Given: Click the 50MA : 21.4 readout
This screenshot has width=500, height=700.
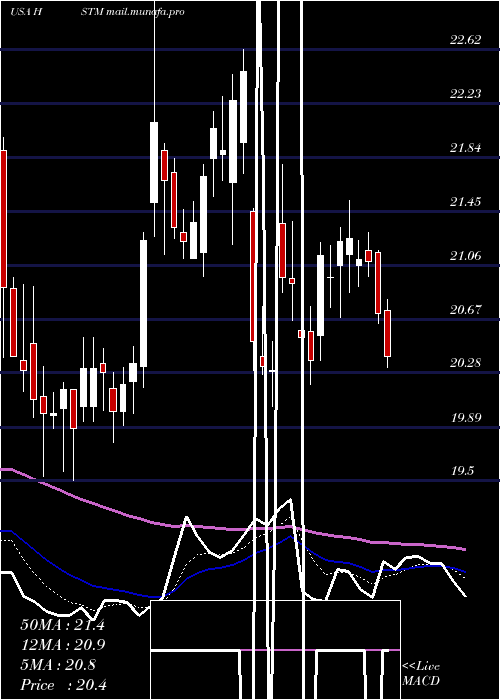Looking at the screenshot, I should [x=62, y=625].
